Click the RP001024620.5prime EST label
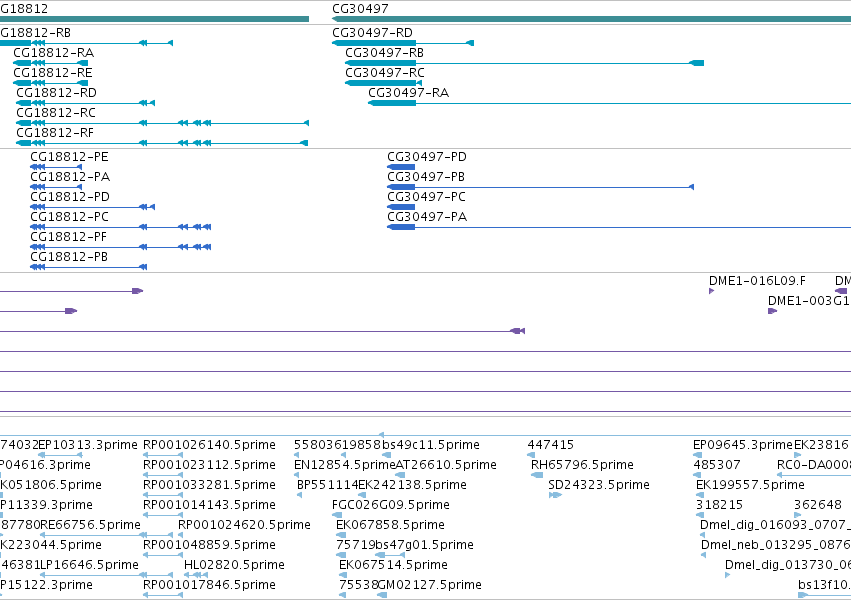This screenshot has height=600, width=851. (x=244, y=525)
